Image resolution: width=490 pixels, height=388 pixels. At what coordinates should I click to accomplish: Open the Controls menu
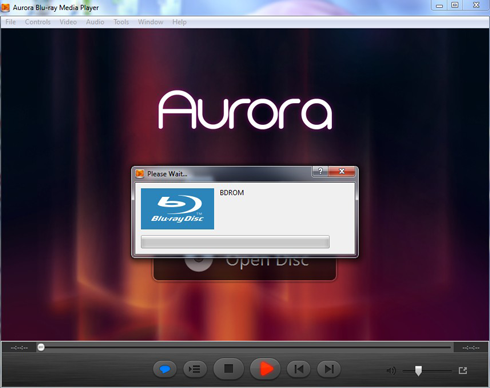[x=38, y=22]
